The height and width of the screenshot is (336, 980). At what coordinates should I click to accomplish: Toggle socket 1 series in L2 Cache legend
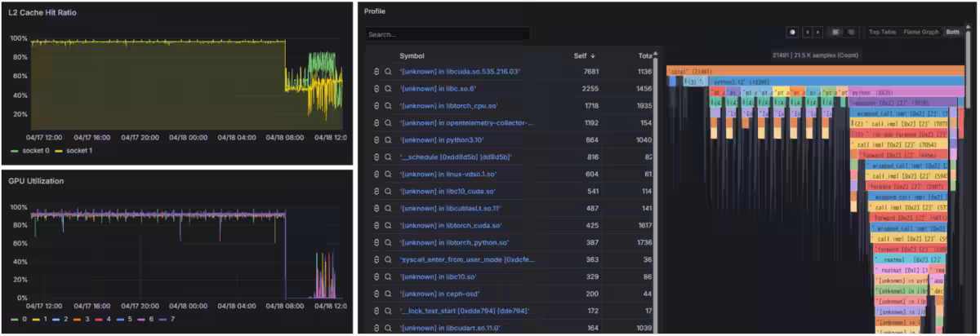[x=80, y=151]
